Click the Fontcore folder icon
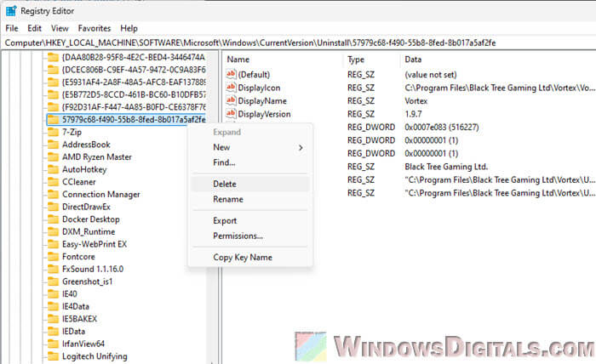The width and height of the screenshot is (596, 364). coord(53,257)
